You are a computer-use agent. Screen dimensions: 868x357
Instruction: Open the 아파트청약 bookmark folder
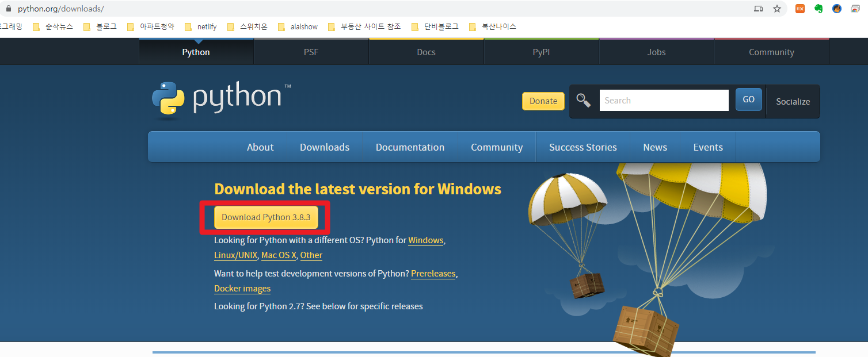[x=150, y=26]
